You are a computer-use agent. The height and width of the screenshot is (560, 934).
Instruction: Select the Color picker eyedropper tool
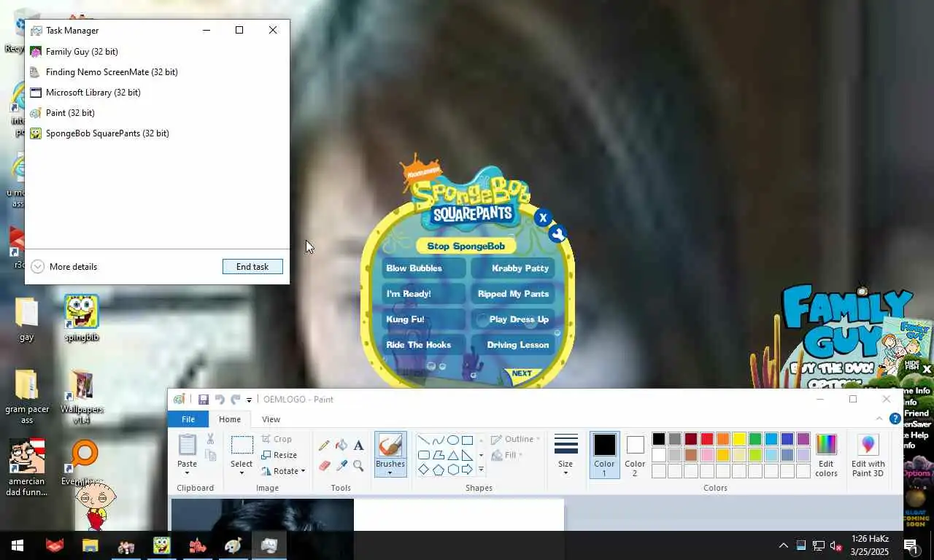coord(341,465)
